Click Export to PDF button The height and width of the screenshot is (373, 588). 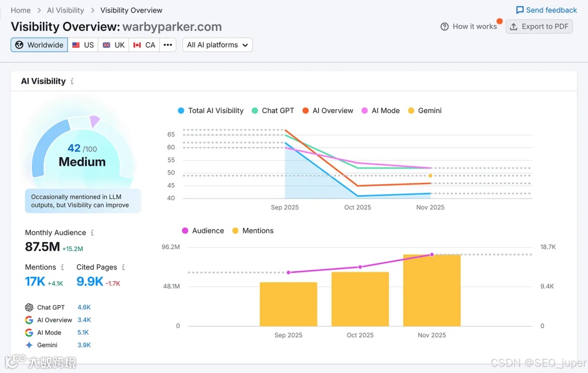click(x=539, y=27)
